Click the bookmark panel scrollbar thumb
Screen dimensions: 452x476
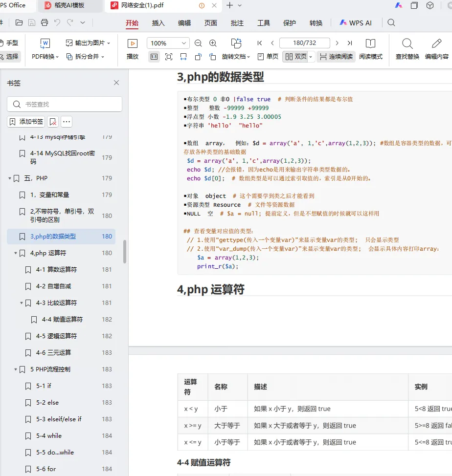pos(125,252)
